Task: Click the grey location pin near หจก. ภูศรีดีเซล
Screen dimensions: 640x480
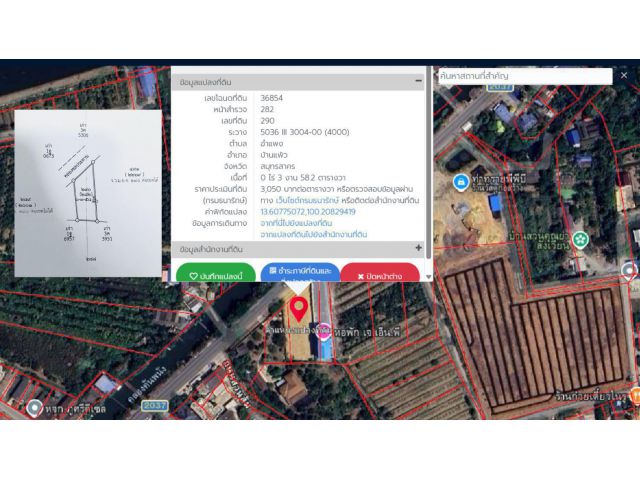Action: tap(34, 408)
